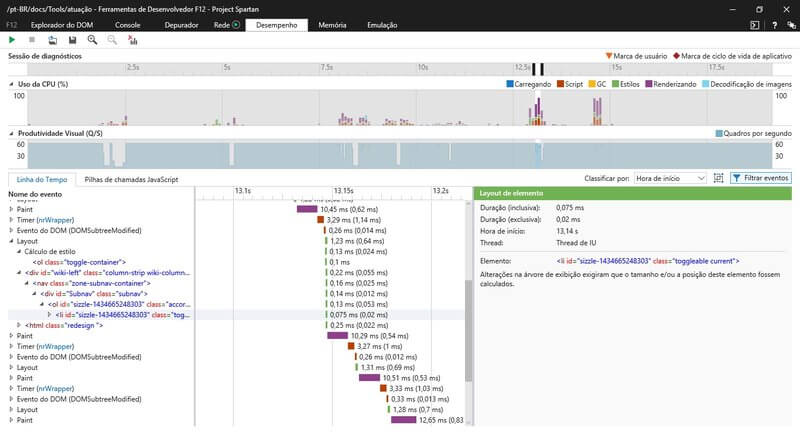This screenshot has height=432, width=800.
Task: Open the Emulação tab
Action: [382, 25]
